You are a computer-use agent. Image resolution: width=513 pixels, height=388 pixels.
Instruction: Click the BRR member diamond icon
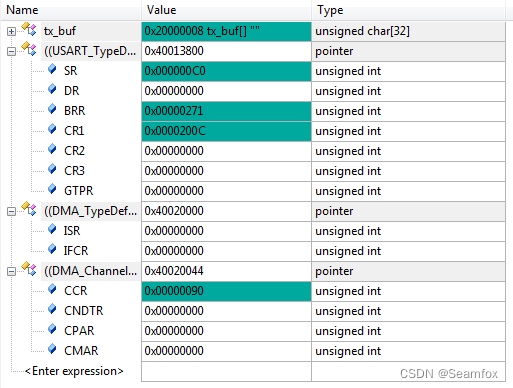coord(52,109)
